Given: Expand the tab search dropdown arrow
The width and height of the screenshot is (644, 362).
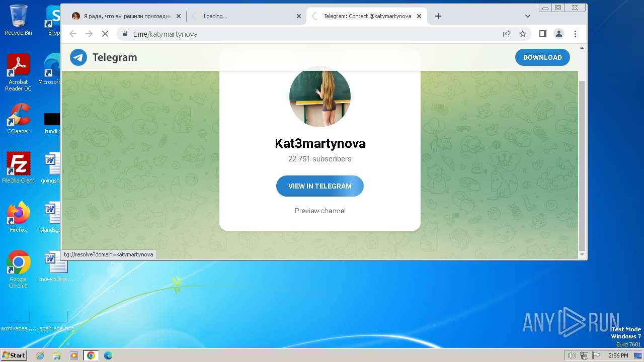Looking at the screenshot, I should [528, 16].
